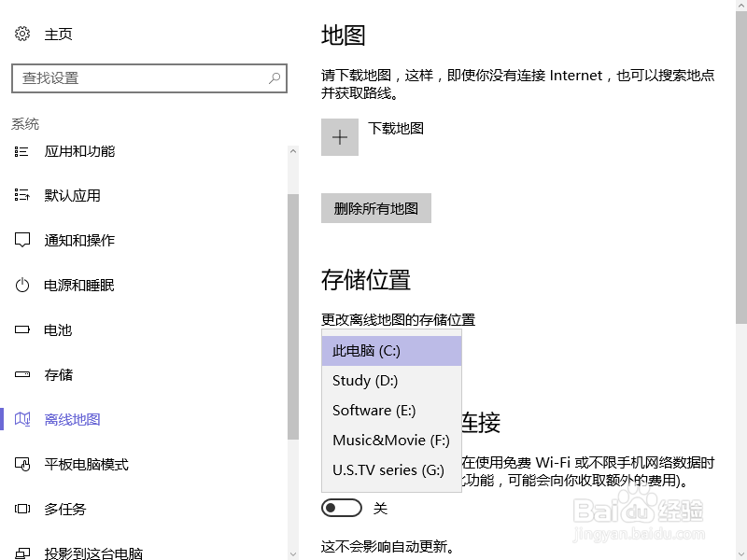Click the 默认应用 sidebar icon
747x560 pixels.
(22, 195)
